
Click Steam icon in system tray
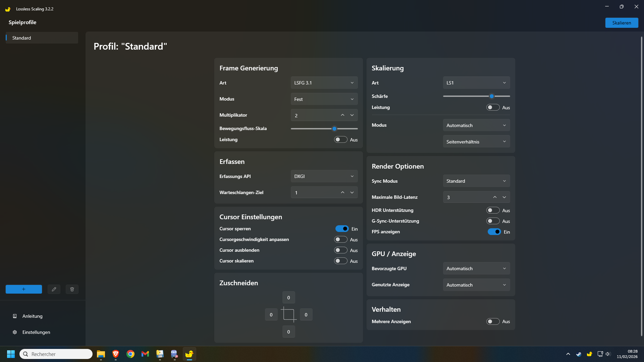click(x=579, y=354)
